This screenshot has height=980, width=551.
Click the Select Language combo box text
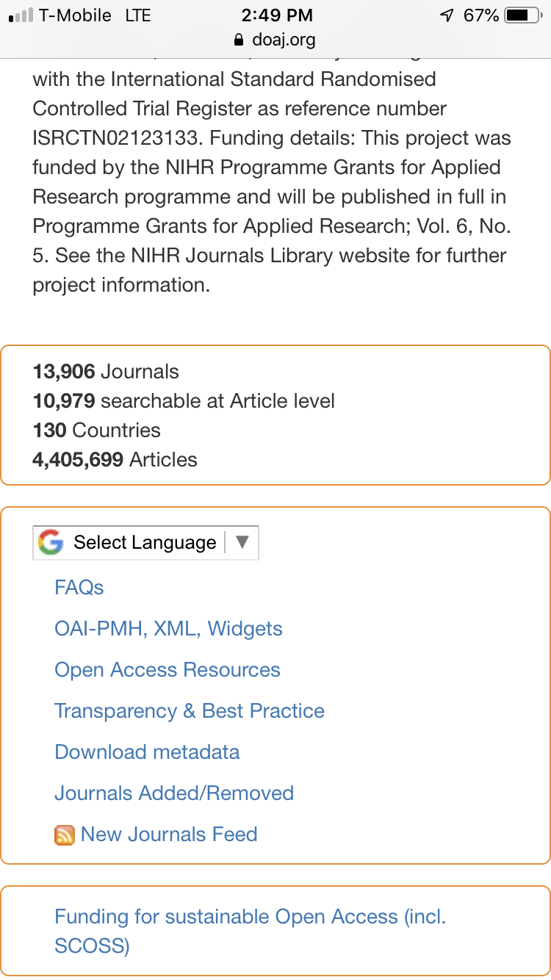click(x=145, y=543)
